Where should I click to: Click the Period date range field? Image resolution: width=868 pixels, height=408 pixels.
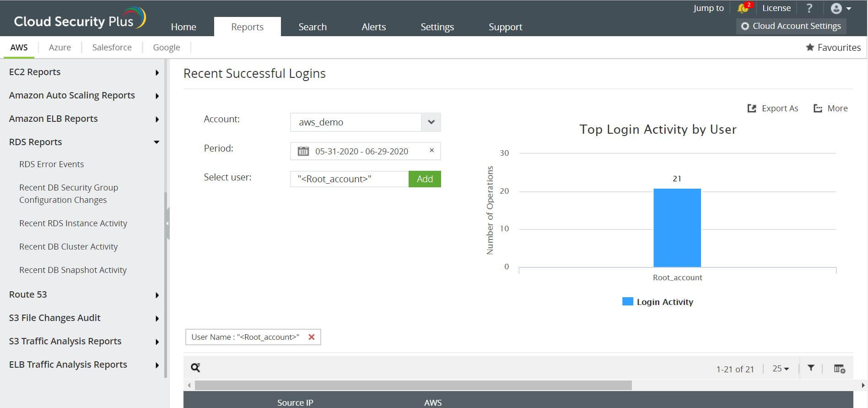[x=366, y=151]
